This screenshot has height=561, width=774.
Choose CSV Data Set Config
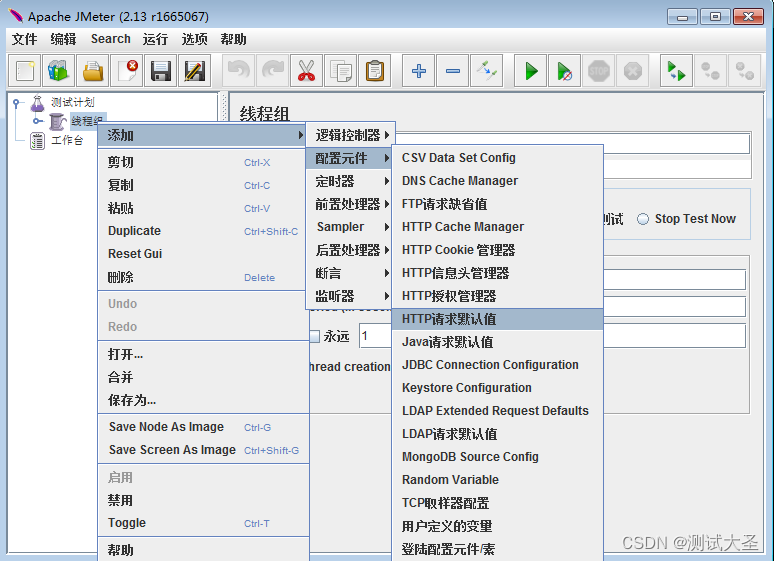(498, 158)
